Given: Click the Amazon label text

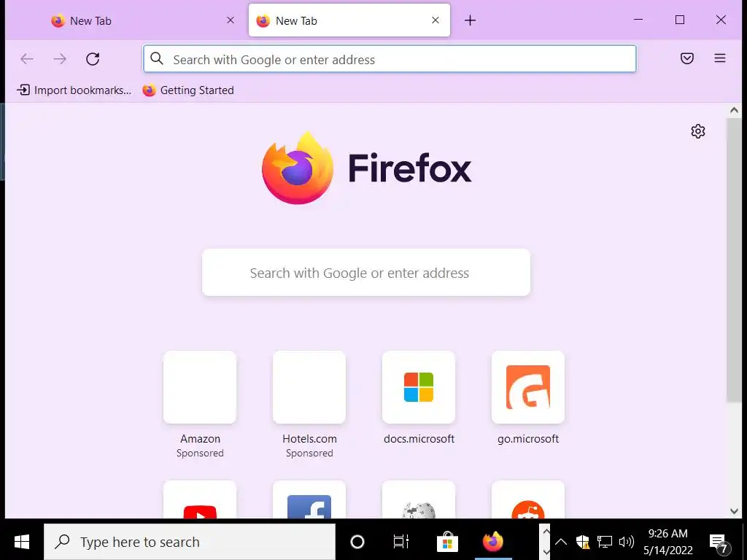Looking at the screenshot, I should [200, 438].
